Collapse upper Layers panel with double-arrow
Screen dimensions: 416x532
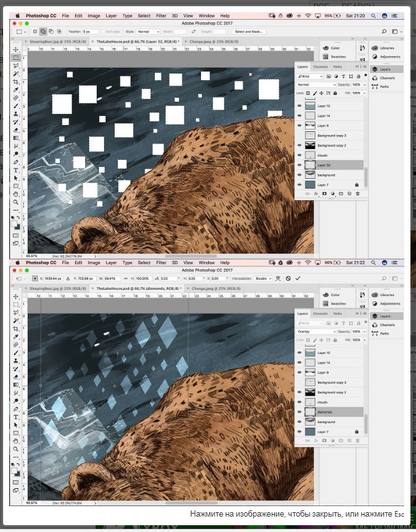click(x=357, y=67)
